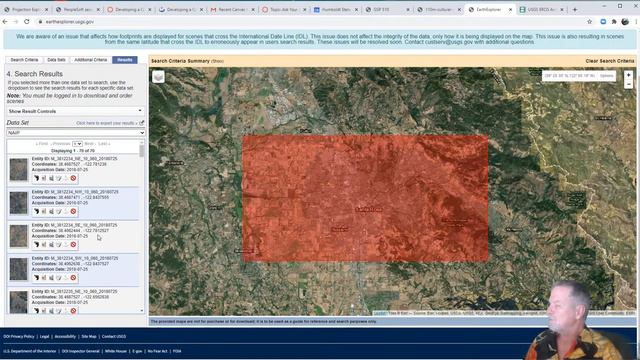Open DOI Inspector General footer link
The height and width of the screenshot is (360, 640).
click(80, 351)
